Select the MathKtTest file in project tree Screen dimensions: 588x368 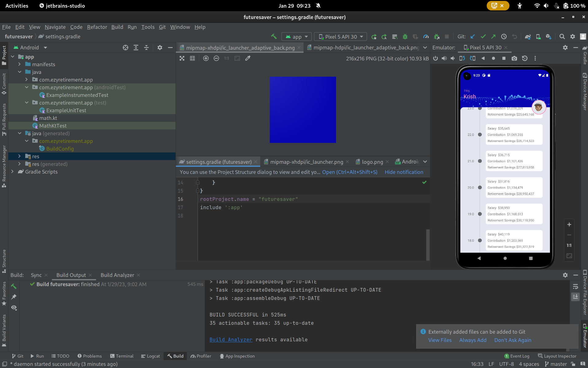pos(53,126)
